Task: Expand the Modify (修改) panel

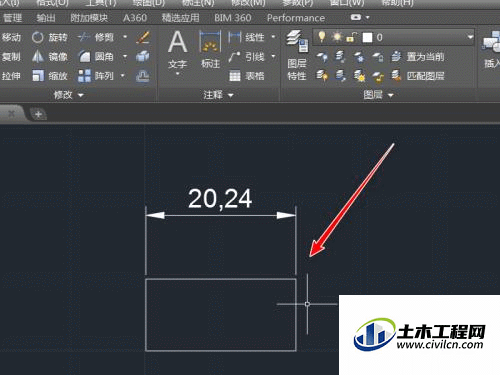Action: point(68,95)
